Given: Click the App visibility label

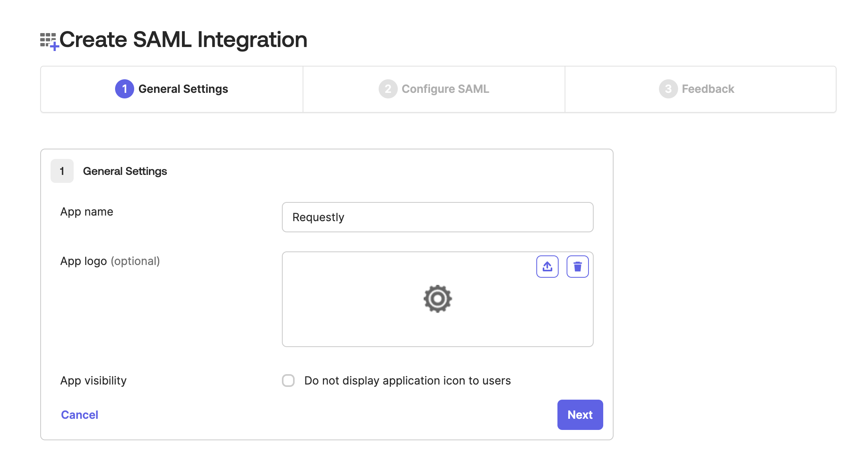Looking at the screenshot, I should [x=94, y=381].
